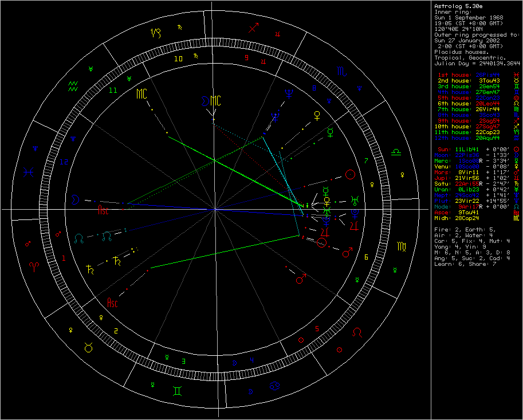Click house number 7 inside the wheel

point(366,160)
